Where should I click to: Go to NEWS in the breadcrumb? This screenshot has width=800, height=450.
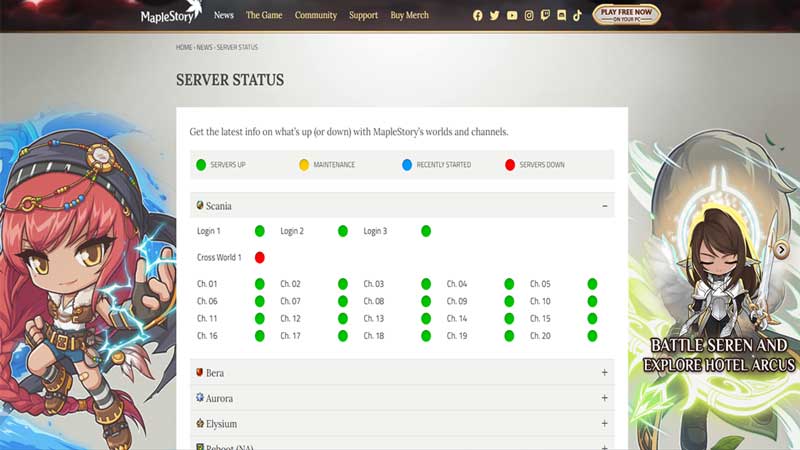tap(204, 47)
